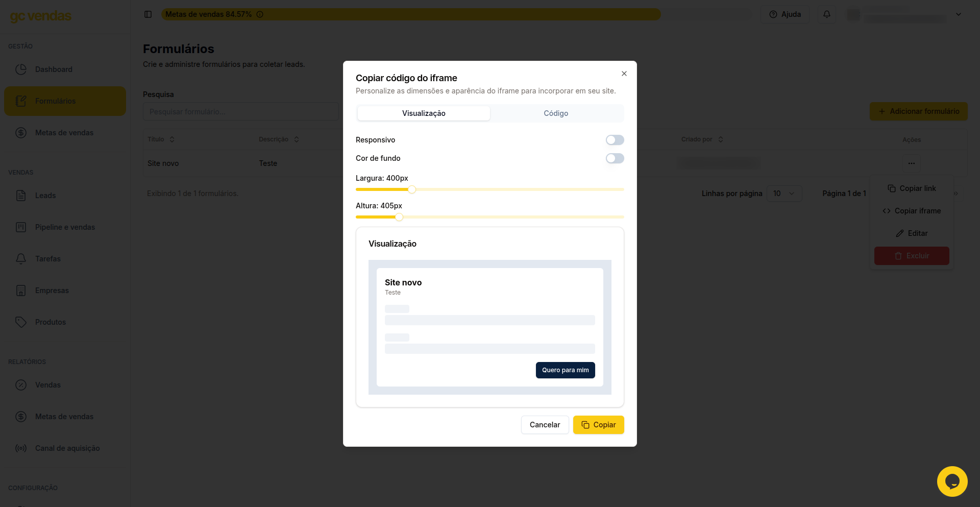
Task: Sort the Título column
Action: point(171,139)
